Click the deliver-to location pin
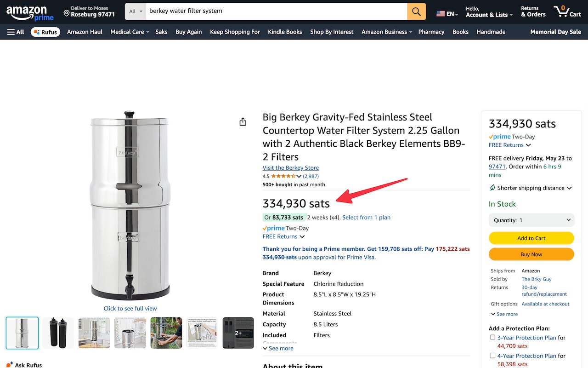Viewport: 588px width, 368px height. coord(67,13)
